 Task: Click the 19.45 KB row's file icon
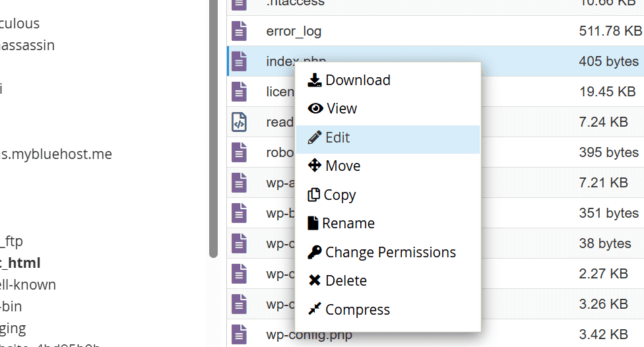tap(239, 92)
